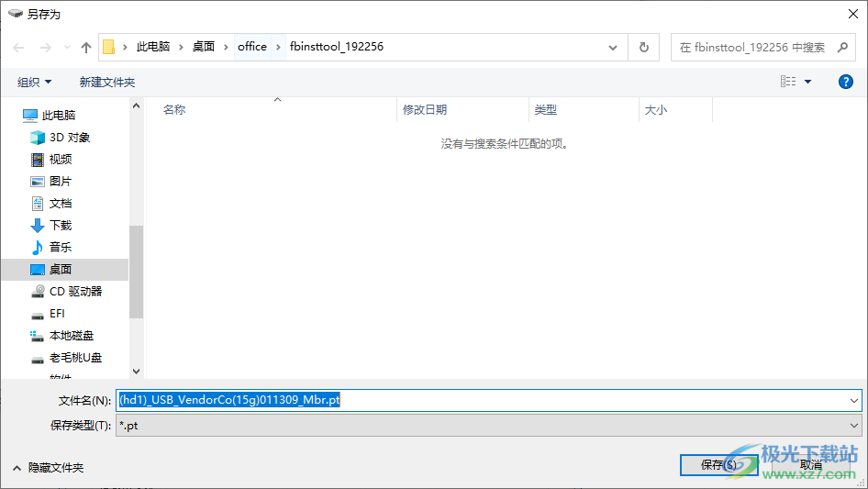Click the 音乐 note icon
Viewport: 868px width, 489px height.
(37, 247)
